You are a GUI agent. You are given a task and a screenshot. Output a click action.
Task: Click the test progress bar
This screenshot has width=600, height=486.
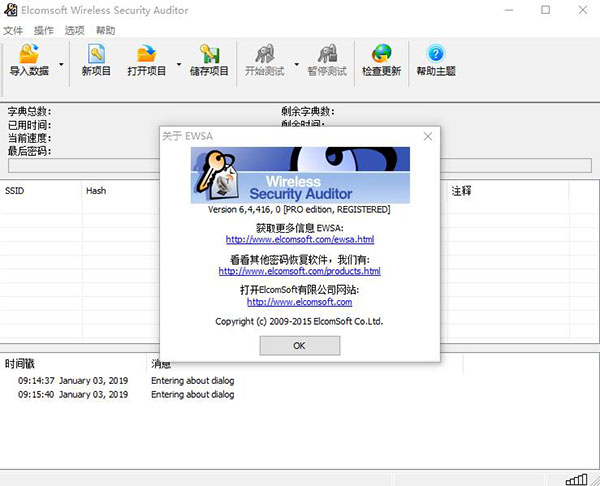point(300,166)
